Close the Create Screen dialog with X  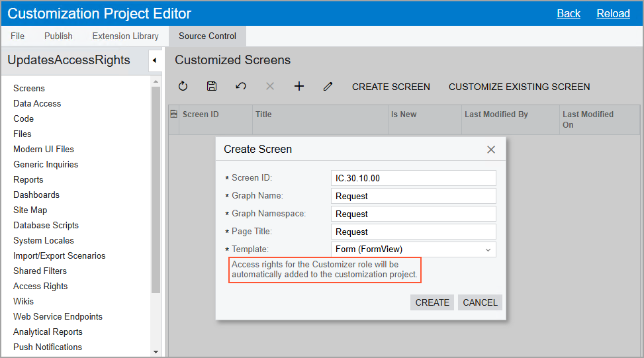click(491, 150)
